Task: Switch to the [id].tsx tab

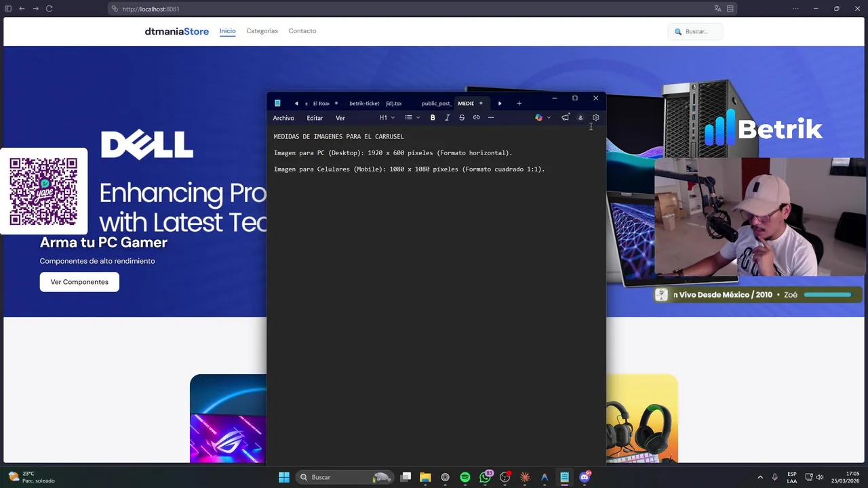Action: (394, 104)
